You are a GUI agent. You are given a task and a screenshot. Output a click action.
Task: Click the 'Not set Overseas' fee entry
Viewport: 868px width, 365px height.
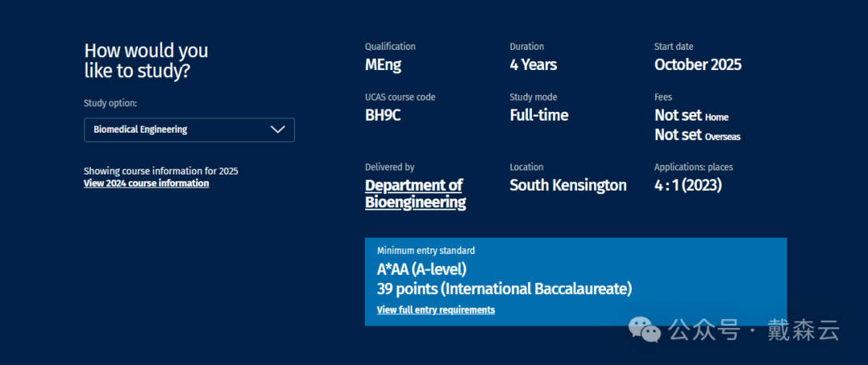(697, 135)
